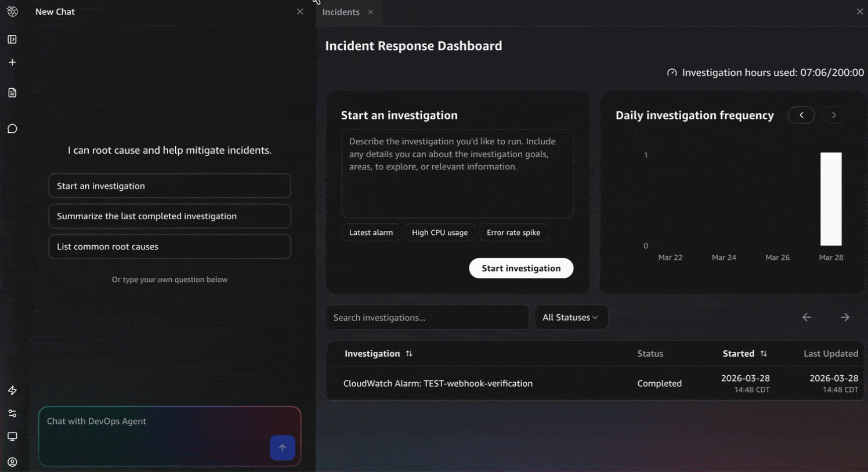Viewport: 868px width, 472px height.
Task: Open a new chat using the plus icon
Action: tap(12, 62)
